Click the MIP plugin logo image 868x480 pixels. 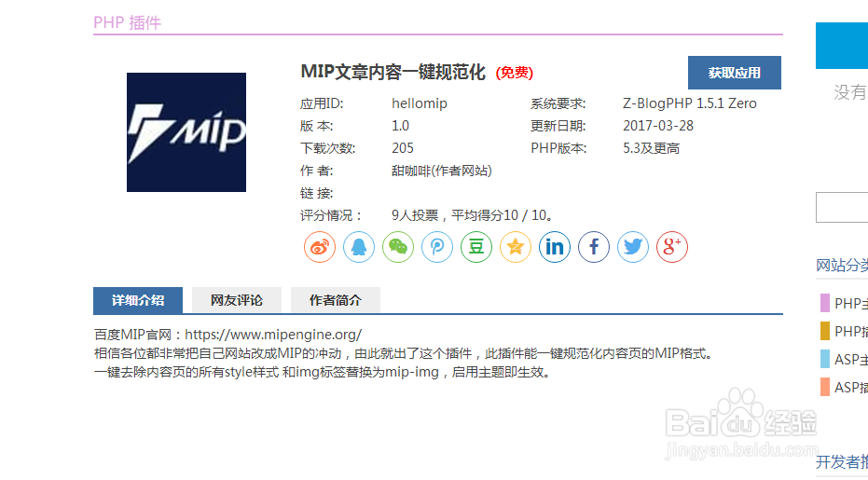coord(186,132)
